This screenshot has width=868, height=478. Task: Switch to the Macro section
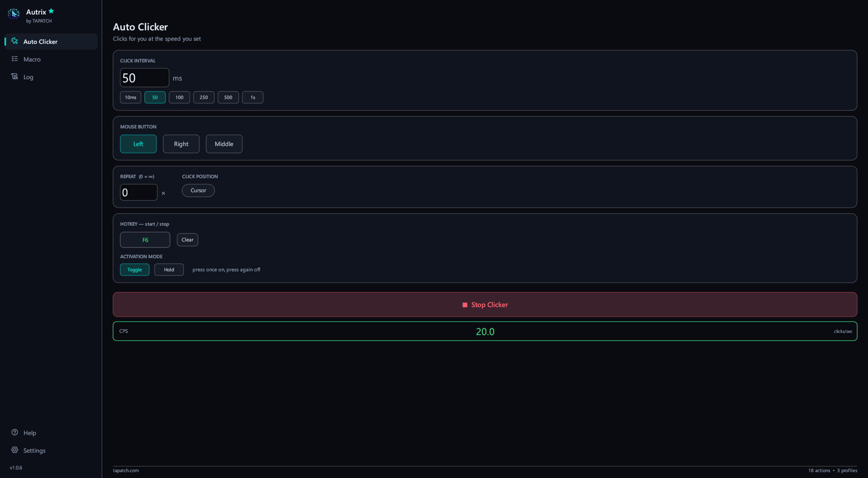51,59
